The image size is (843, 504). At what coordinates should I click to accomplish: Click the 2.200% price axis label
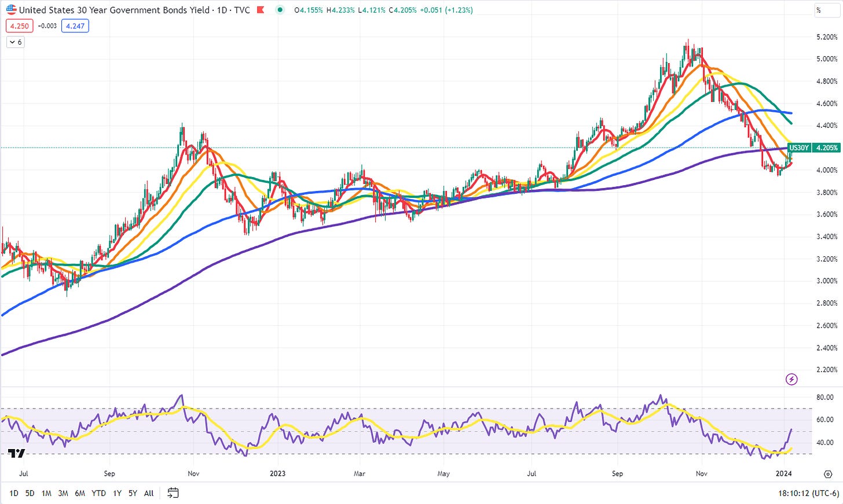pos(826,370)
